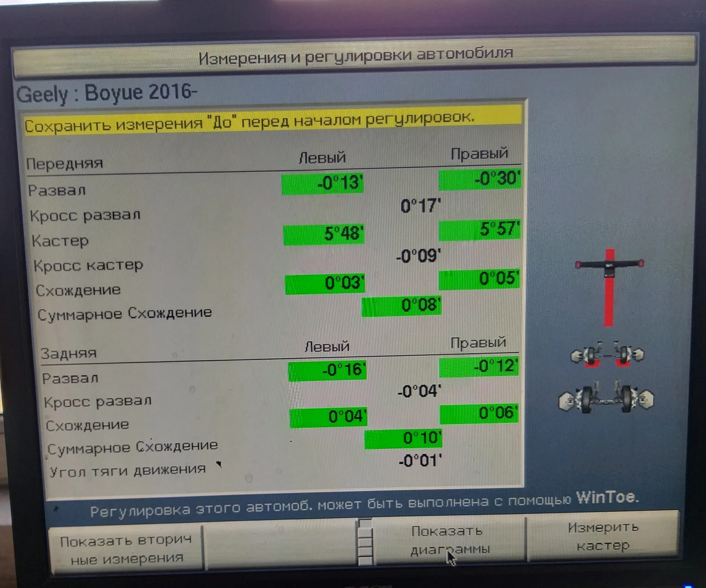Select front left caster bar 5°48'
The height and width of the screenshot is (588, 706).
click(x=324, y=234)
